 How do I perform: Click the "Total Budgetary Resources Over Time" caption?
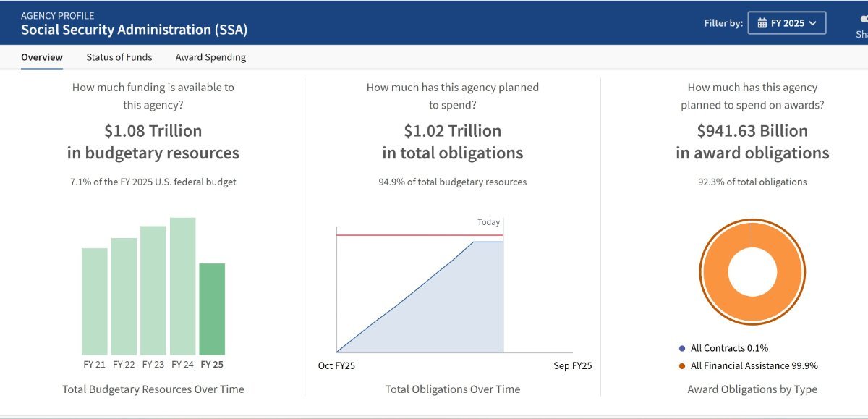click(153, 389)
